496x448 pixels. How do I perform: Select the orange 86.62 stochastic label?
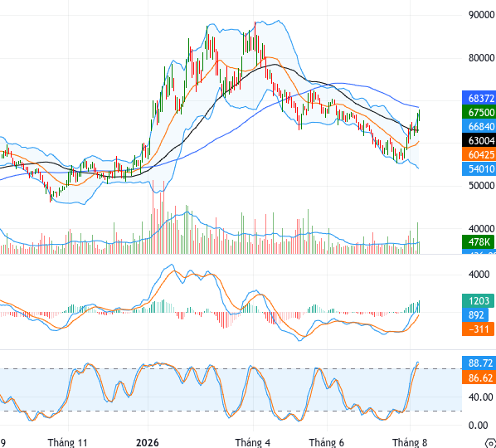[x=479, y=377]
